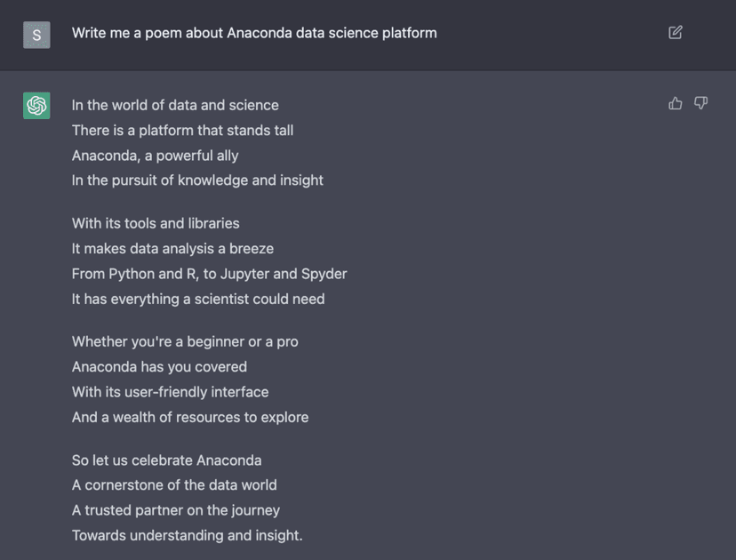Click the final line "Towards understanding and insight."

click(x=187, y=535)
